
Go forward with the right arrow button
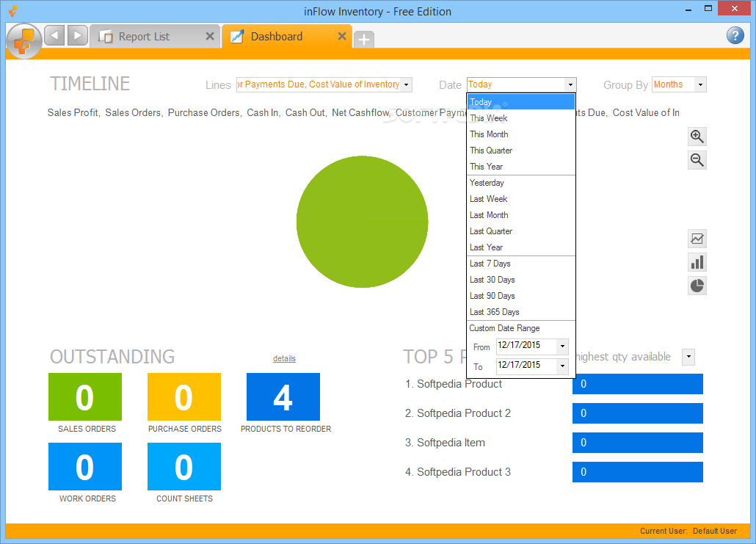[x=77, y=35]
